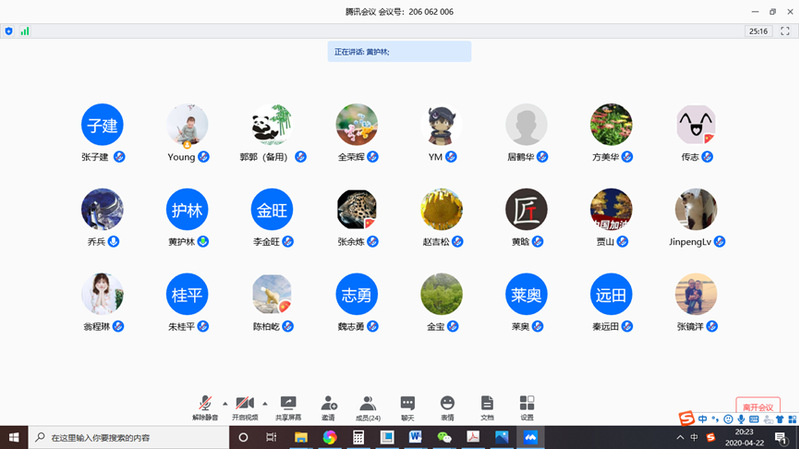Viewport: 799px width, 449px height.
Task: Open the 文档 documents icon
Action: (x=487, y=405)
